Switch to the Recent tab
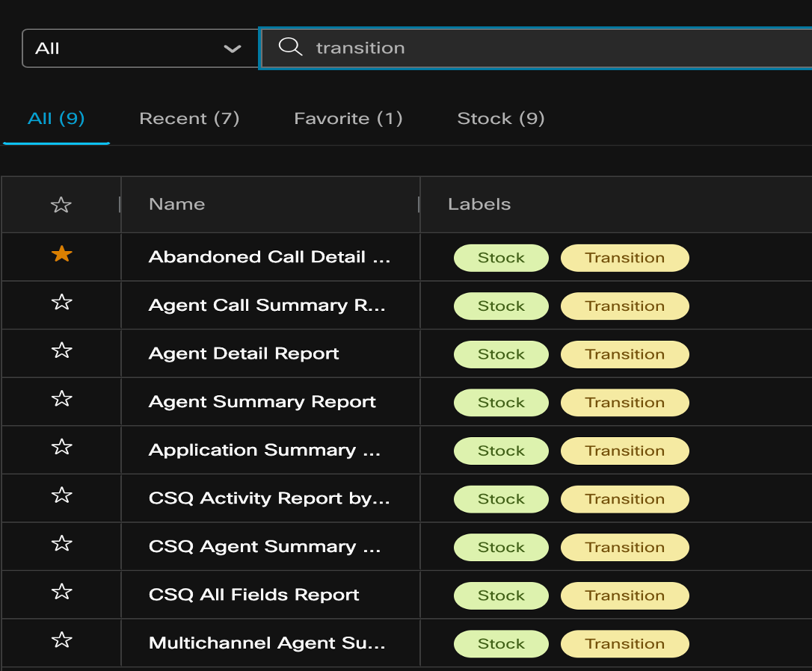This screenshot has width=812, height=671. (x=189, y=118)
